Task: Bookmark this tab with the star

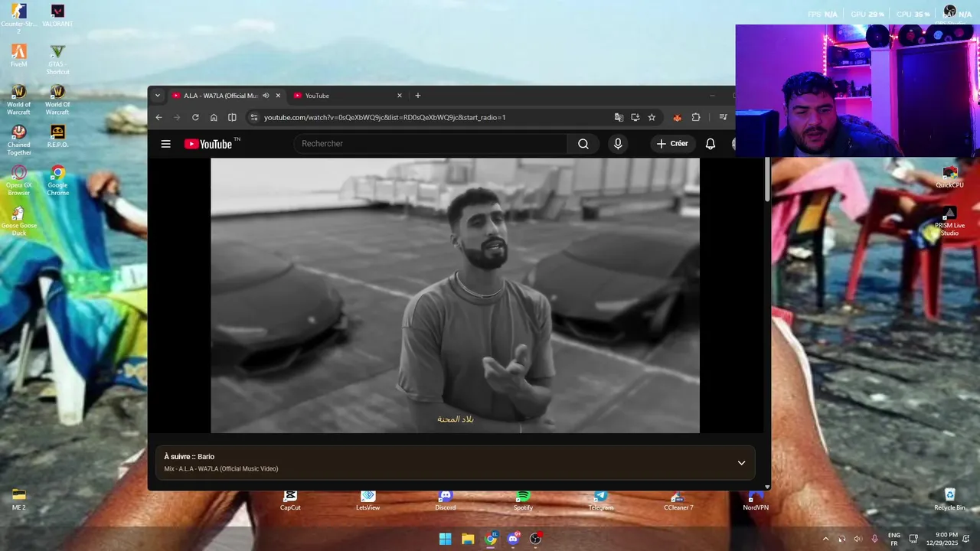Action: coord(652,117)
